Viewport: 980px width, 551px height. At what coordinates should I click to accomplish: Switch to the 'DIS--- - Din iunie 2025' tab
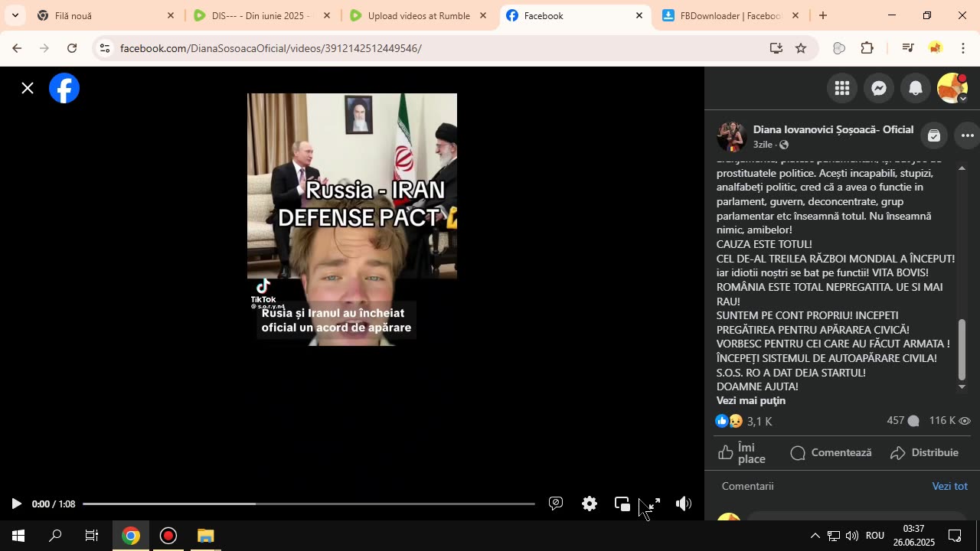tap(262, 15)
